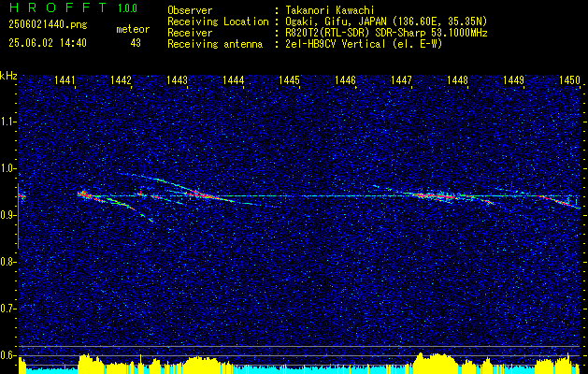This screenshot has width=588, height=374.
Task: Click the Observer field label
Action: coord(190,11)
